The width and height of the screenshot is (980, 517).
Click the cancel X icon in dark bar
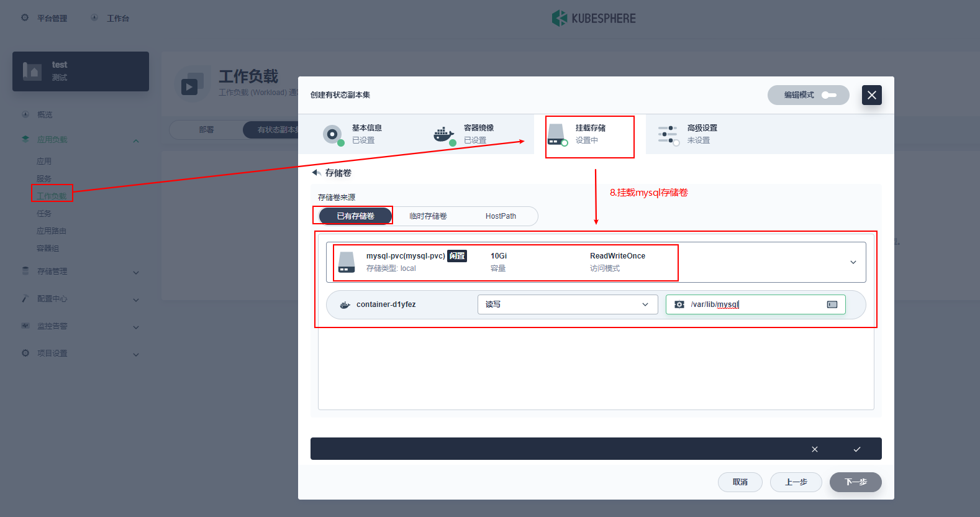(x=815, y=449)
